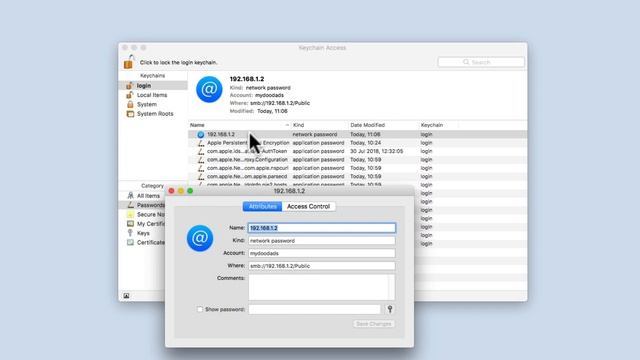Click the Account field showing mydoodads
This screenshot has height=360, width=640.
322,253
